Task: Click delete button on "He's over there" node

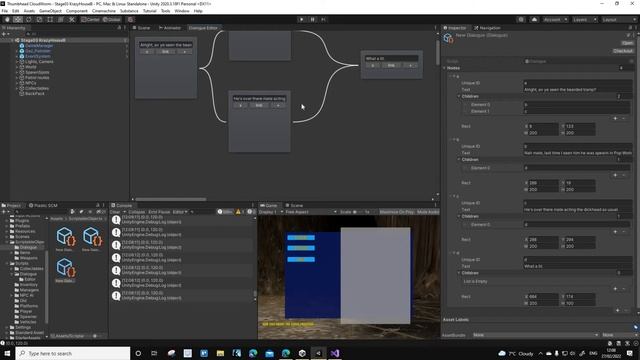Action: [x=240, y=105]
